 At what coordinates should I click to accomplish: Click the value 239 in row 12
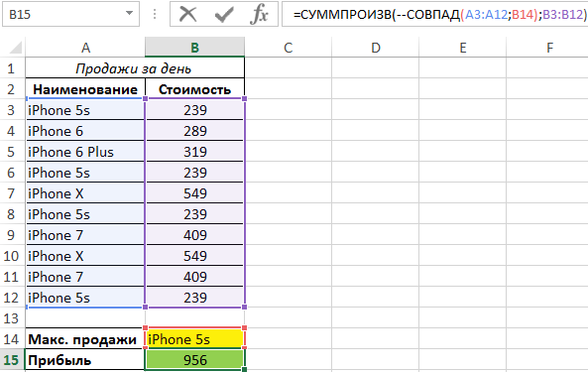tap(195, 298)
